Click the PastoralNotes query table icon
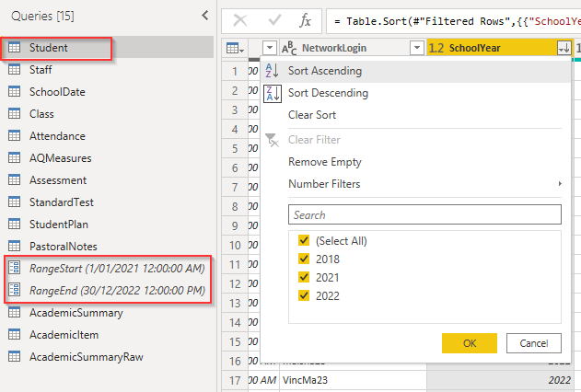 pyautogui.click(x=15, y=247)
